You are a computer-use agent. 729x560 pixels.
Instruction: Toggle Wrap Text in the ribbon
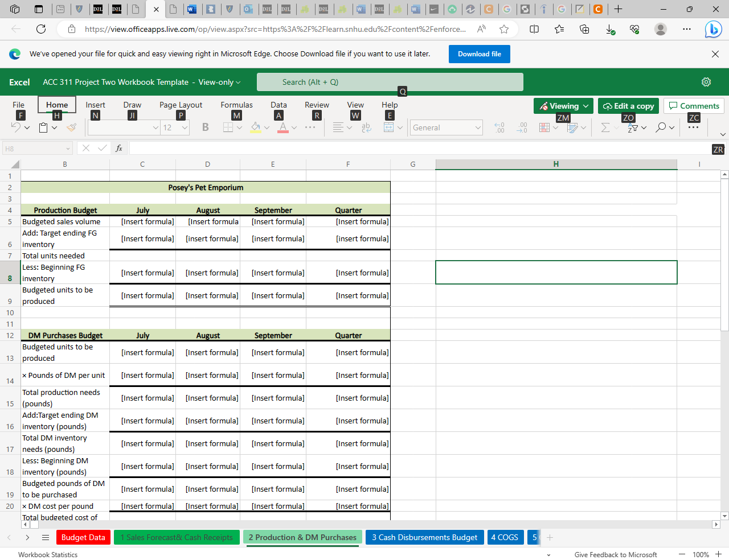click(366, 127)
